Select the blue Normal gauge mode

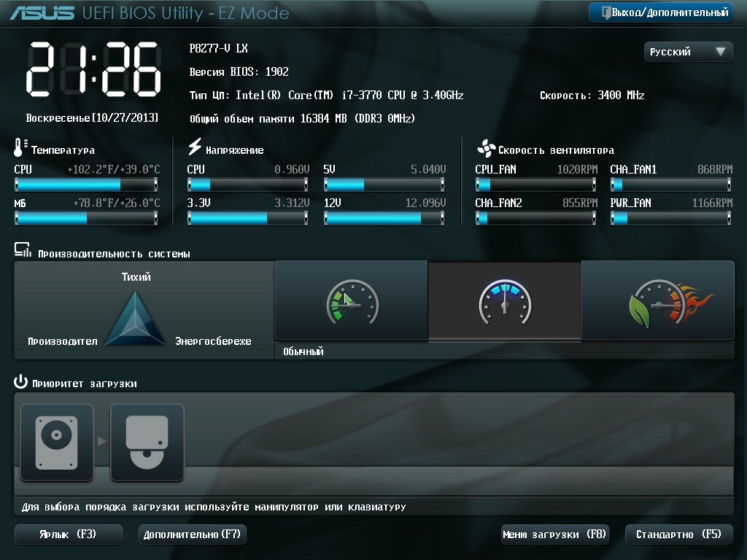[505, 300]
